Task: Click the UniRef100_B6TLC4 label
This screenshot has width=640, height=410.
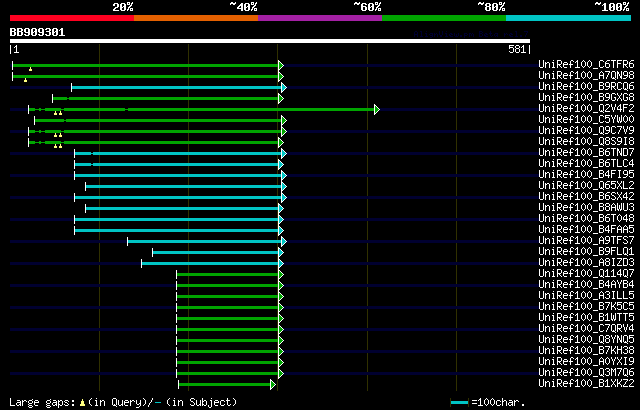Action: click(x=587, y=164)
